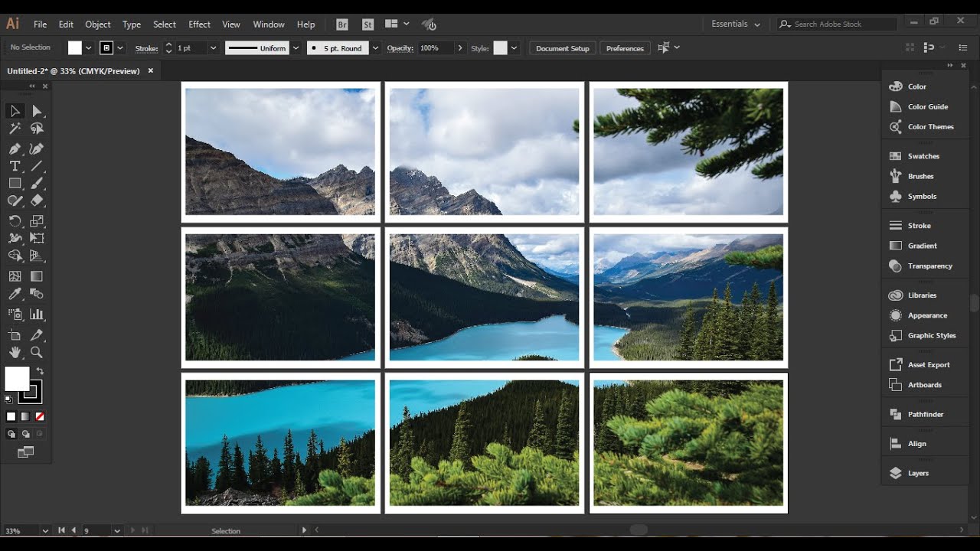
Task: Open Adobe Stock via St icon
Action: pos(367,24)
